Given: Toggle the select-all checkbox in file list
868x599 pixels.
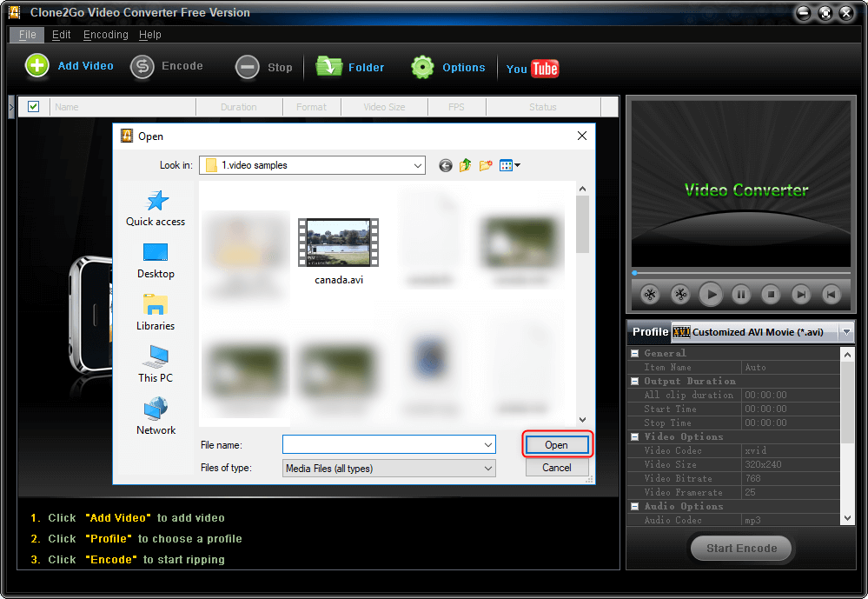Looking at the screenshot, I should [x=33, y=106].
